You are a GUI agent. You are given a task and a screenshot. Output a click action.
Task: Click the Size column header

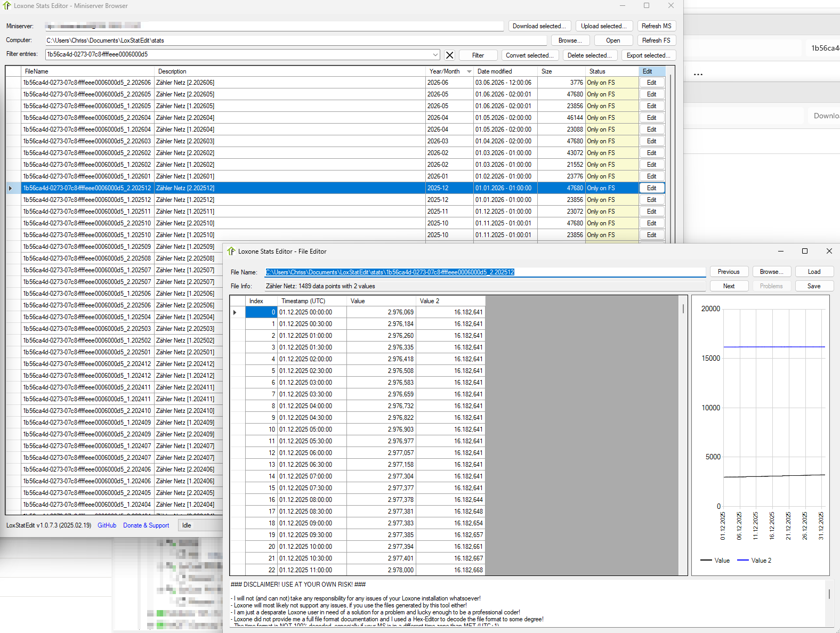pyautogui.click(x=562, y=71)
